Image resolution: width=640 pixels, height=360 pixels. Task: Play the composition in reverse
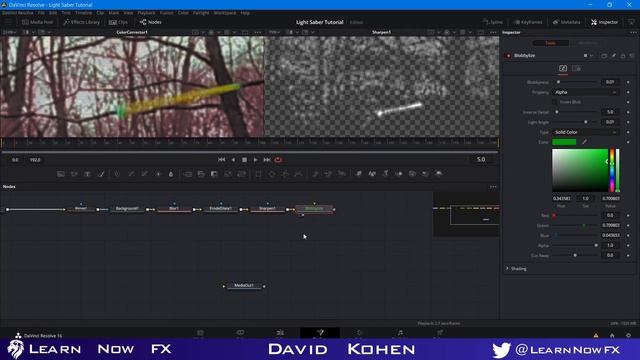(x=233, y=160)
